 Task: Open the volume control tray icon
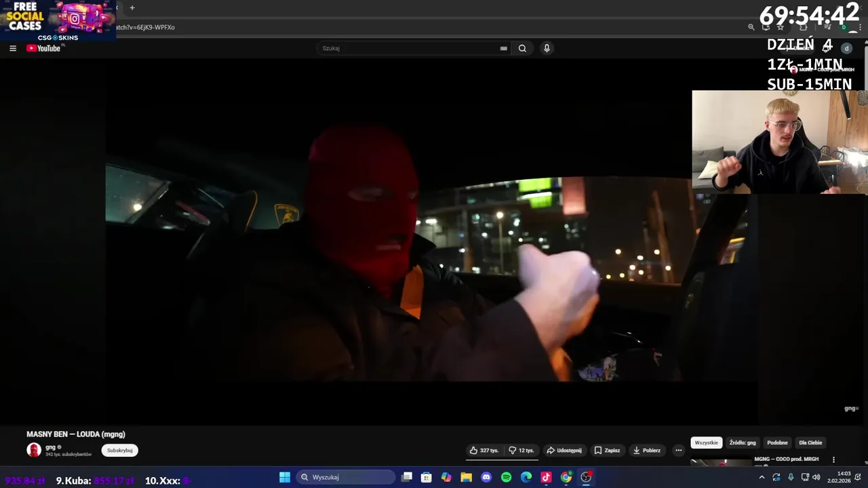pos(815,477)
